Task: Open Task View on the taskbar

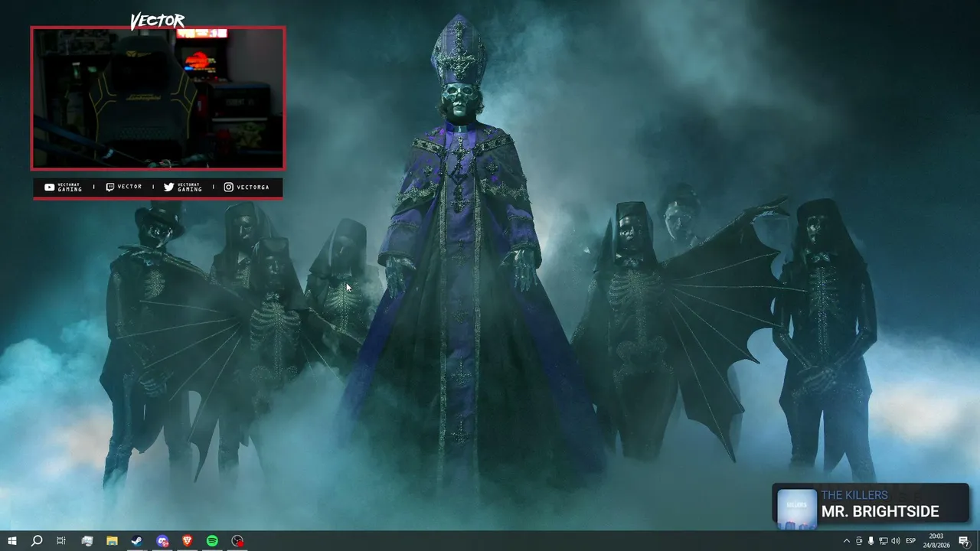Action: (x=61, y=541)
